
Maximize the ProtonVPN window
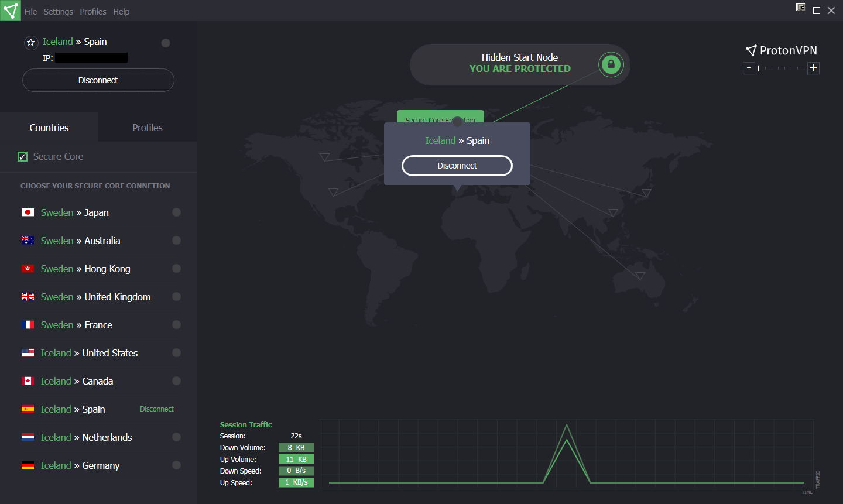tap(817, 11)
